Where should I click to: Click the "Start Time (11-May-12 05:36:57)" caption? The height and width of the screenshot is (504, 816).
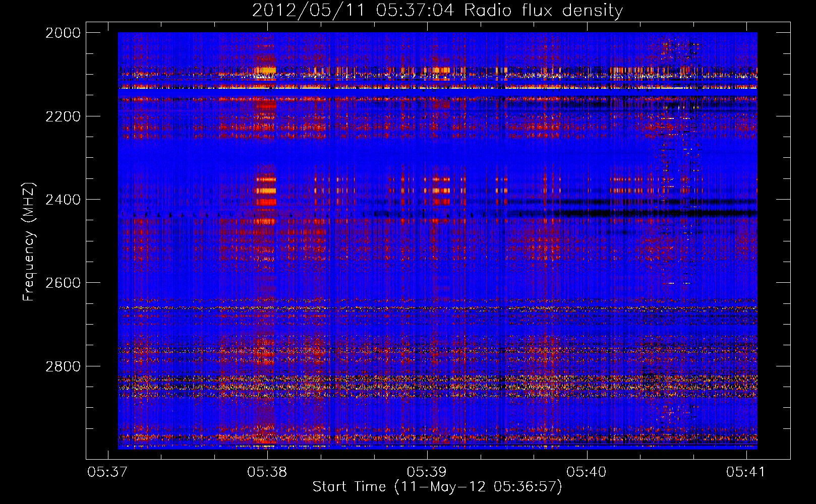click(x=437, y=487)
